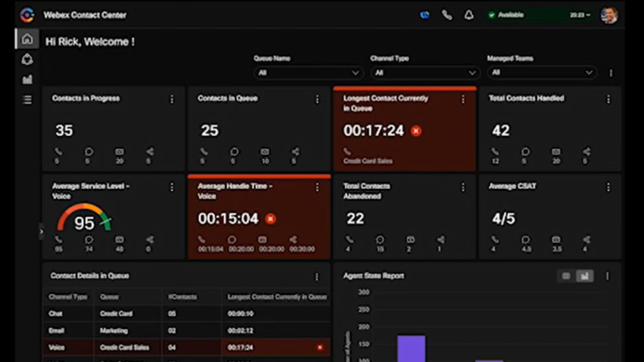644x362 pixels.
Task: Click the 4/5 Average CSAT value
Action: click(x=503, y=219)
